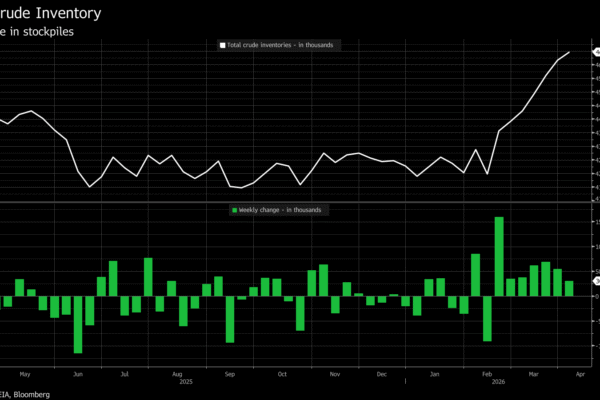This screenshot has width=600, height=400.
Task: Click the green Weekly change legend swatch
Action: pyautogui.click(x=235, y=210)
